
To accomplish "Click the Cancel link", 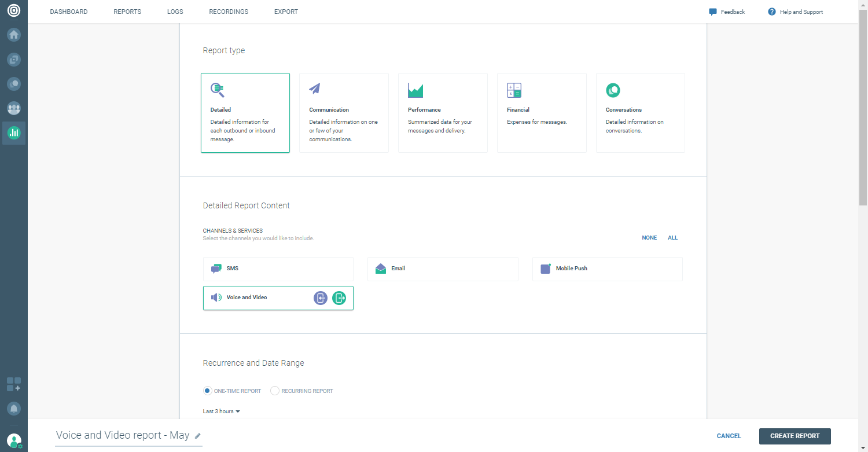I will coord(729,436).
